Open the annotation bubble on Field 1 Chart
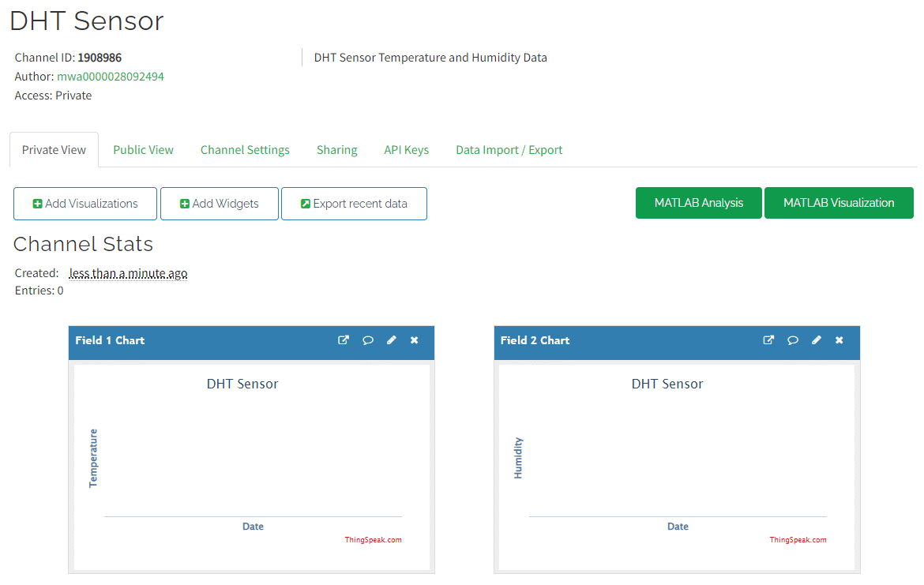924x585 pixels. click(367, 339)
